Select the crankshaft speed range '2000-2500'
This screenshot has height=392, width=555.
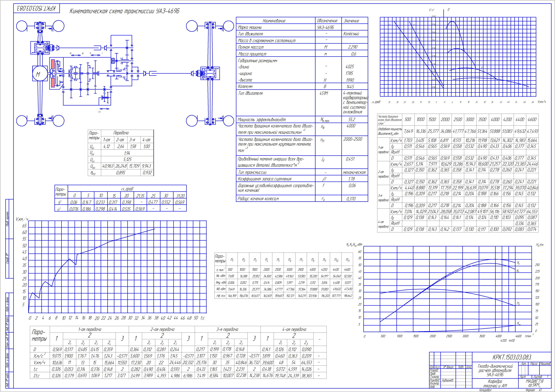pos(353,139)
